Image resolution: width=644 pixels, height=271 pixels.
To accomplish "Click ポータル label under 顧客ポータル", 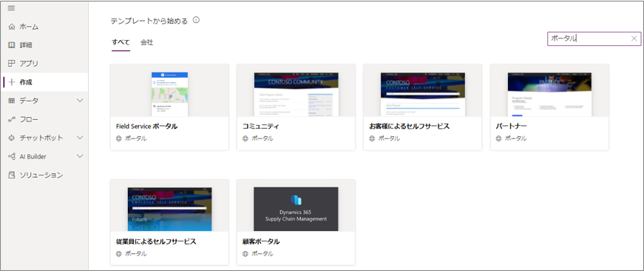I will 262,254.
